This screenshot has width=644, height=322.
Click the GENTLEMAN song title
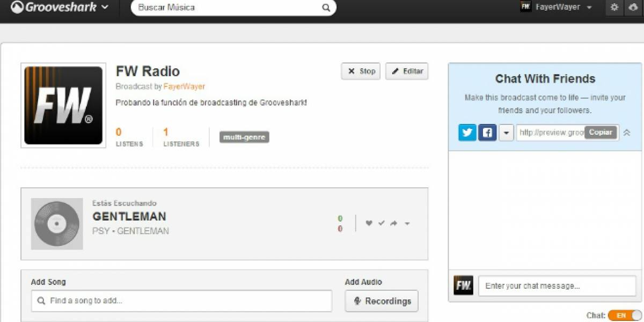(129, 217)
